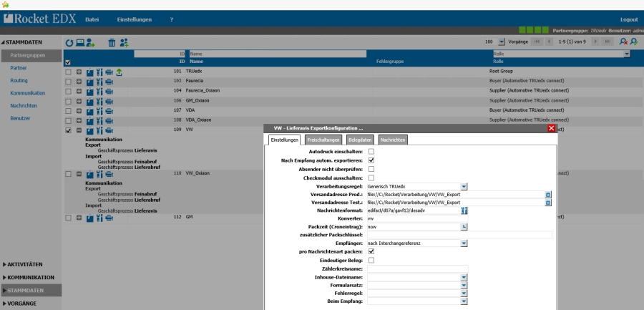Uncheck the VW row 109 checkbox
Image resolution: width=644 pixels, height=310 pixels.
click(69, 130)
